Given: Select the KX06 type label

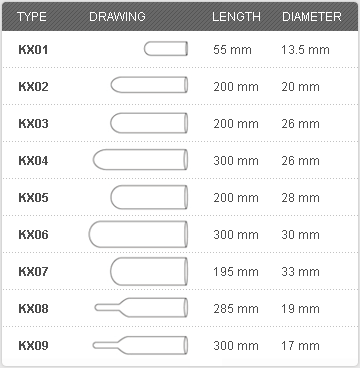Looking at the screenshot, I should pos(33,235).
